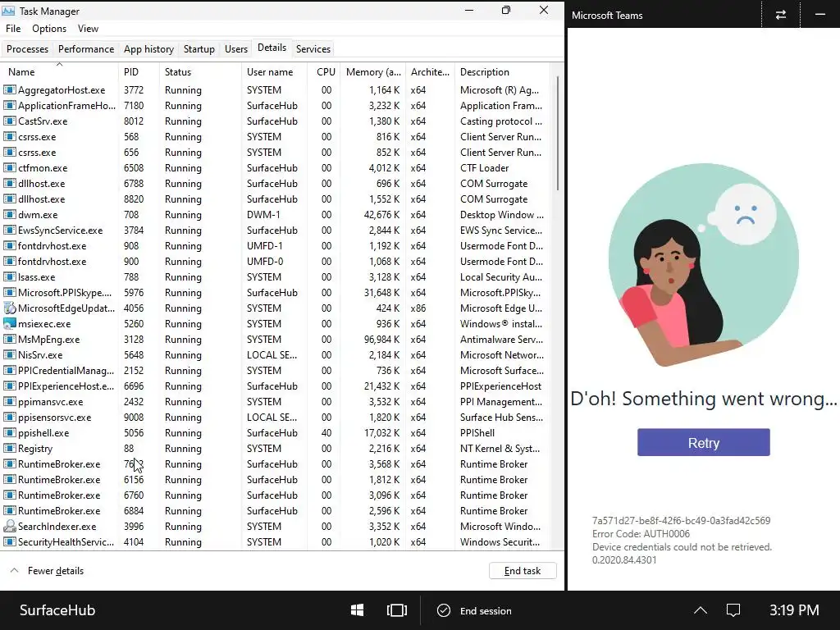Collapse Task Manager with Fewer details
The image size is (840, 630).
coord(47,571)
